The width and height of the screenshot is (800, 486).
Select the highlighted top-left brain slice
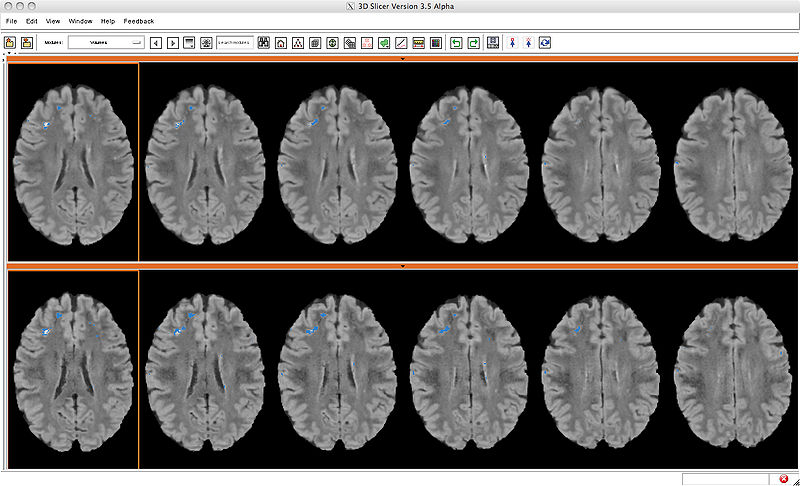pos(72,160)
